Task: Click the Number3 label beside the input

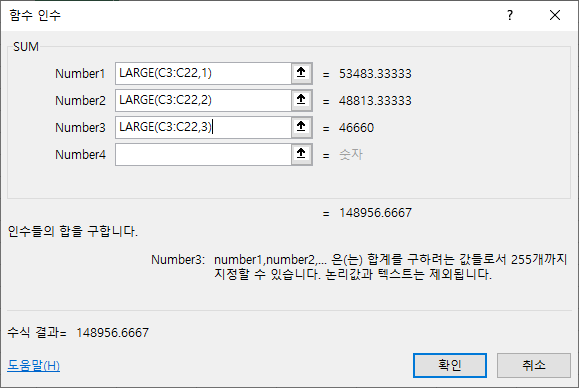Action: coord(80,128)
